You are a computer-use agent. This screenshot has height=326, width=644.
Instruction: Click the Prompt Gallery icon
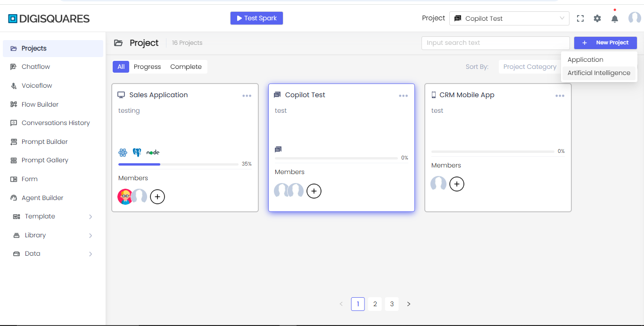14,160
